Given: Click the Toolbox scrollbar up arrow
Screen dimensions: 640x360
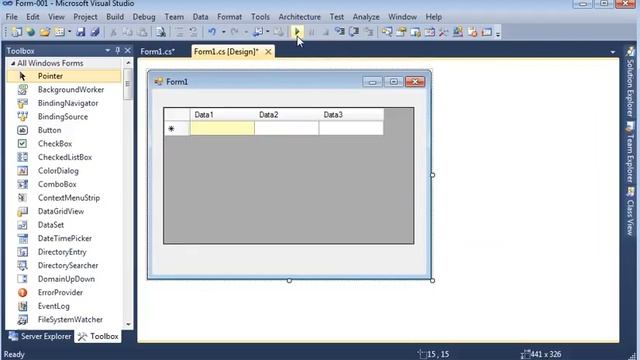Looking at the screenshot, I should 128,63.
